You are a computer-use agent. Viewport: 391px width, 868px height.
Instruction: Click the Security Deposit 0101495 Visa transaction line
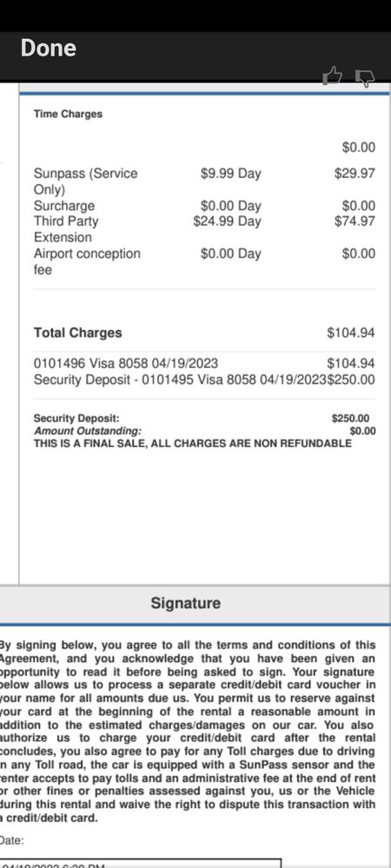tap(204, 380)
